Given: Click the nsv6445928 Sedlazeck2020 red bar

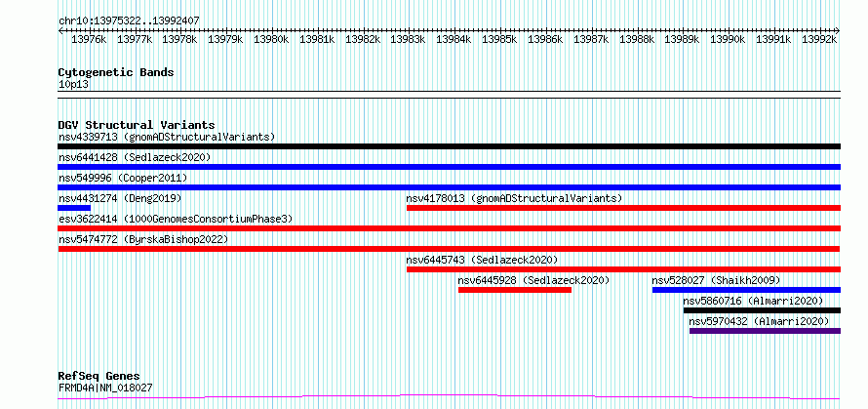Looking at the screenshot, I should point(515,290).
